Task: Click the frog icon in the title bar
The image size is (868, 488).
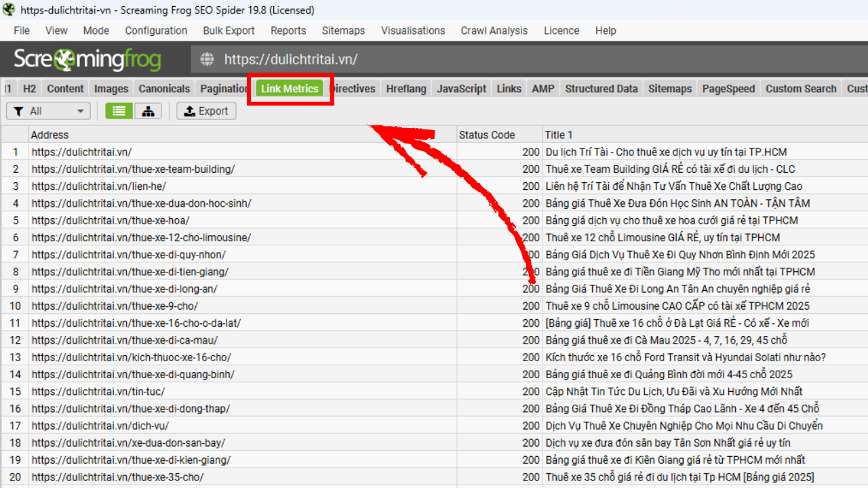Action: (7, 10)
